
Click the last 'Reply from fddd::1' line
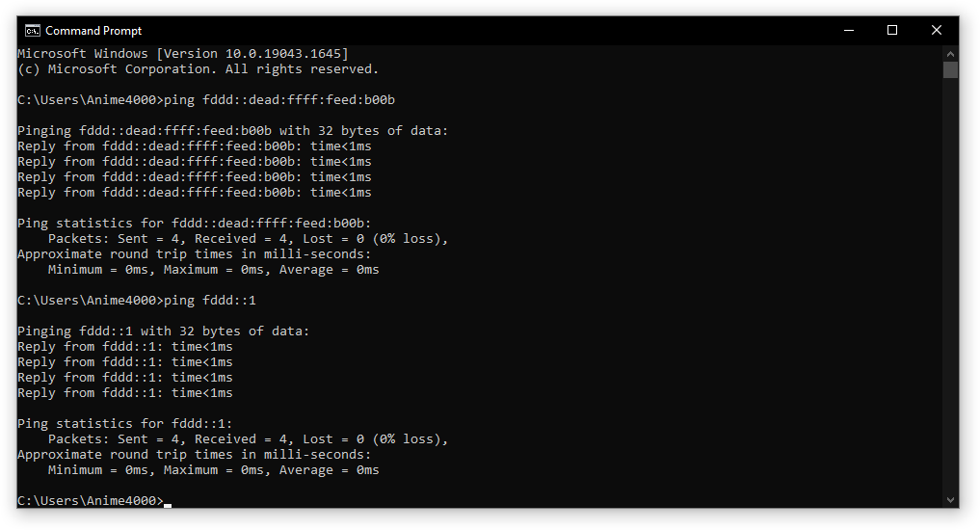[125, 393]
